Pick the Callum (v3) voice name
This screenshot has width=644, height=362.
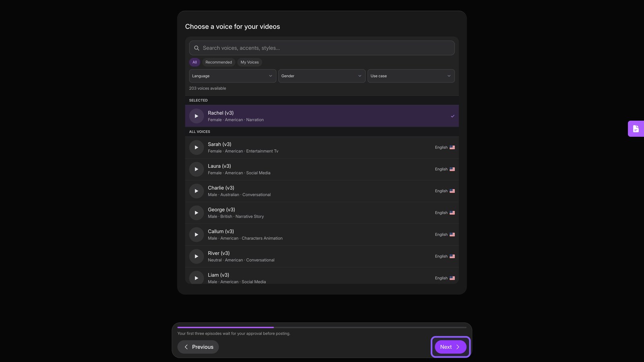pyautogui.click(x=221, y=231)
